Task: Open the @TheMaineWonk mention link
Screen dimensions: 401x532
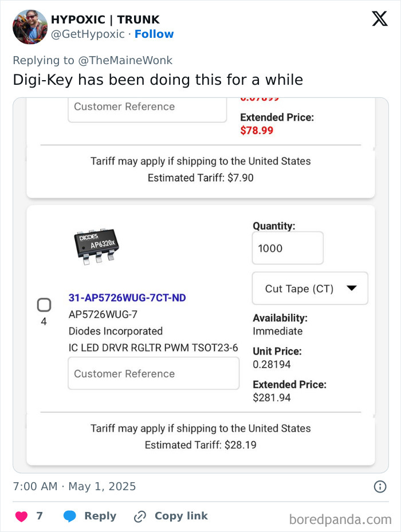Action: pyautogui.click(x=127, y=60)
